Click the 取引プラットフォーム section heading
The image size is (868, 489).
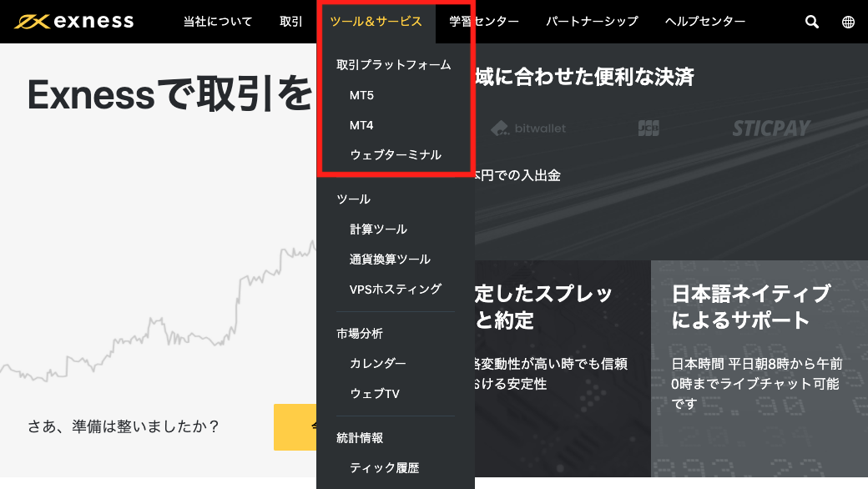(394, 65)
